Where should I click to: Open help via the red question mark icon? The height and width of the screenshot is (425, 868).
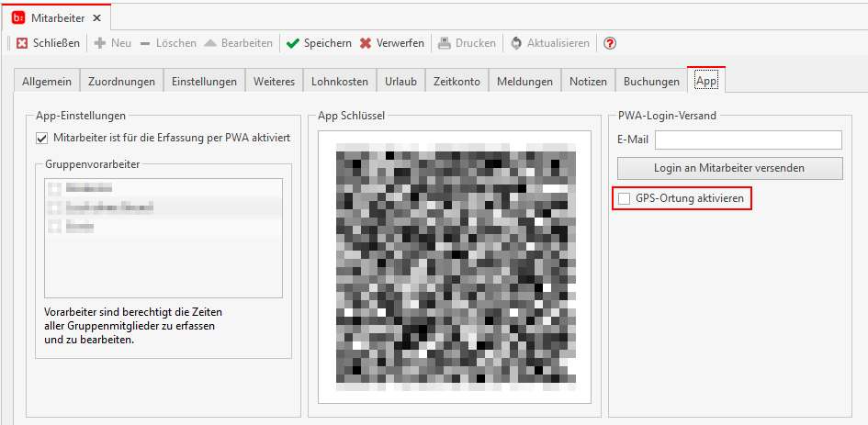point(610,43)
